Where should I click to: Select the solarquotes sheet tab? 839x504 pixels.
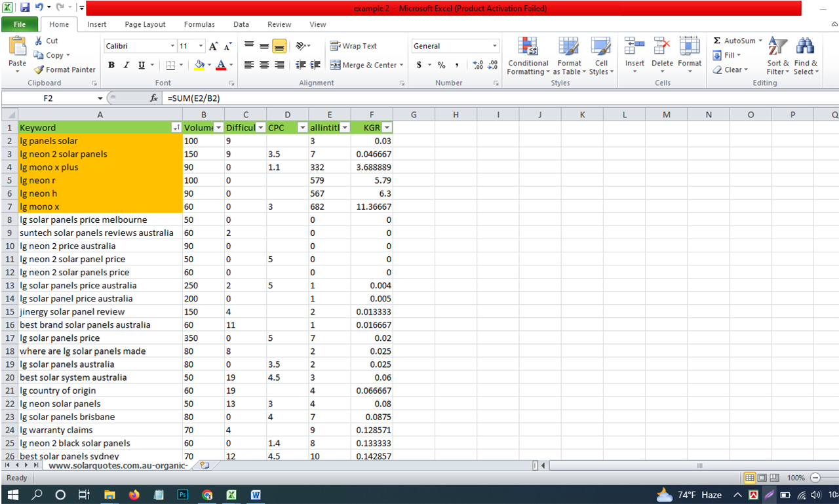point(117,465)
